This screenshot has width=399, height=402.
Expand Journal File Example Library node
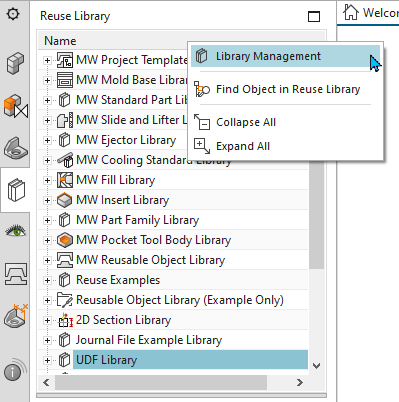pyautogui.click(x=47, y=340)
